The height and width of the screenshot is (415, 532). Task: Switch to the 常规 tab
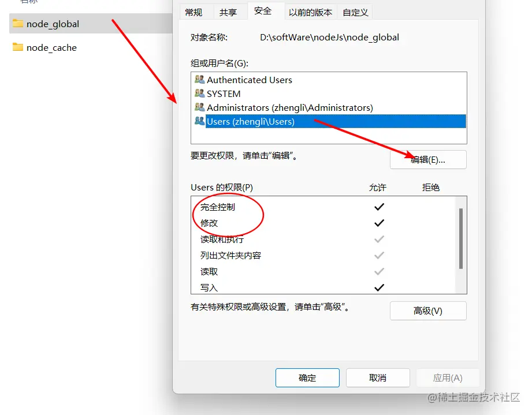point(194,12)
